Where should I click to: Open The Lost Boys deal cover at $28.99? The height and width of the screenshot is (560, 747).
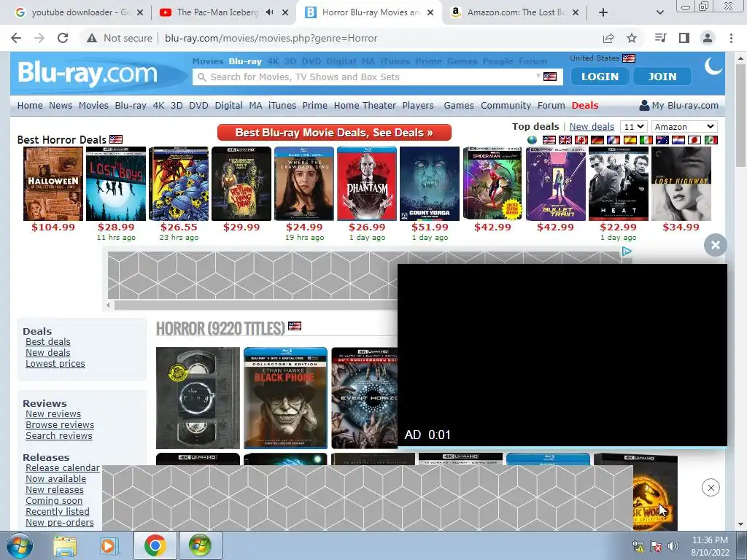pyautogui.click(x=116, y=184)
